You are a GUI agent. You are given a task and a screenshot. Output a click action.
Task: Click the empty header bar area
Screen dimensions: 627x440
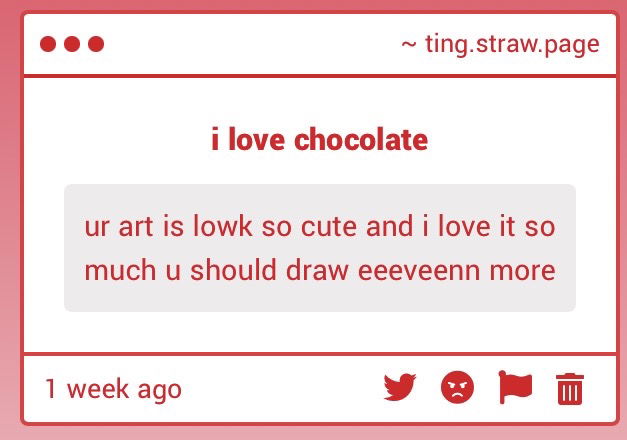[250, 45]
